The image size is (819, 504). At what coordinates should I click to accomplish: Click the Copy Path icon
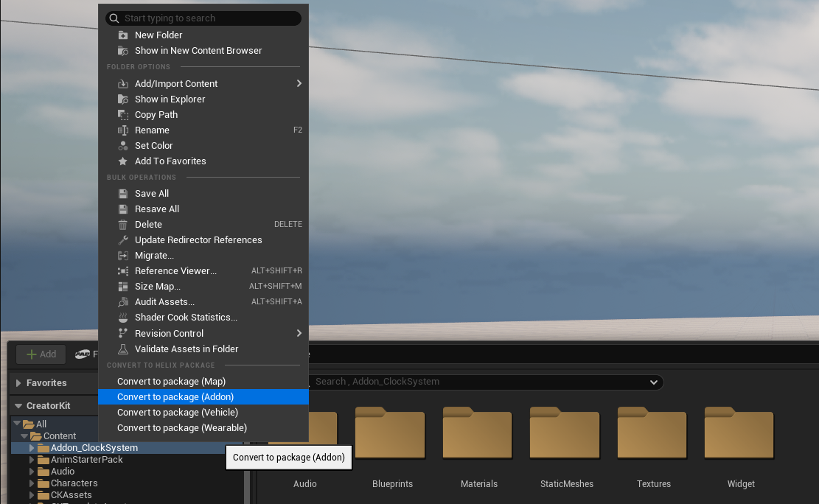click(123, 115)
